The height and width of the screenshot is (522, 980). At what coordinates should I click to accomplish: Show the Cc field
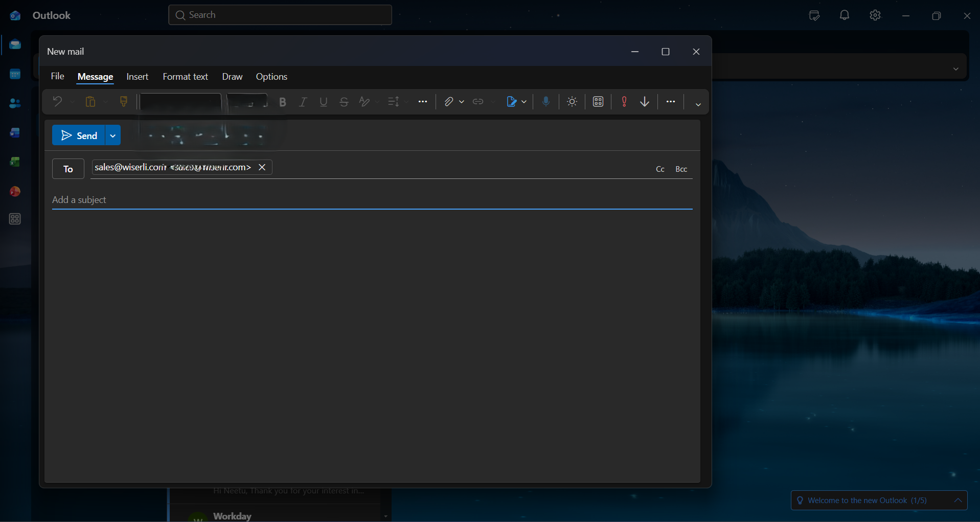pos(660,169)
